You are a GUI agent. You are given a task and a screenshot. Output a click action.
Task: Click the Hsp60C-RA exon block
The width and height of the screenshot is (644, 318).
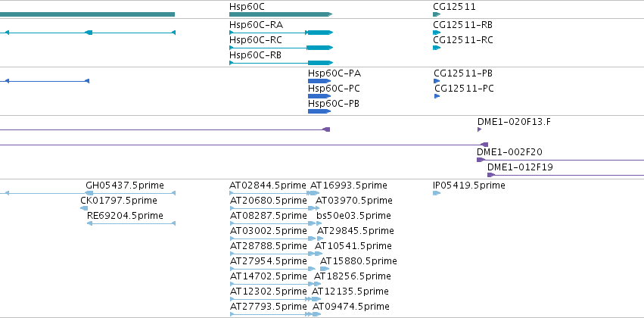point(320,33)
